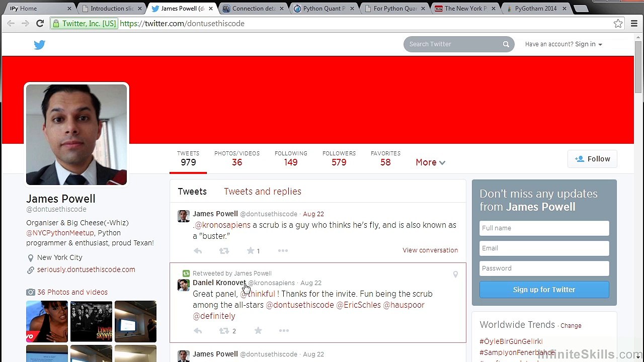
Task: Click Daniel Kronovet's avatar on his tweet
Action: tap(184, 285)
